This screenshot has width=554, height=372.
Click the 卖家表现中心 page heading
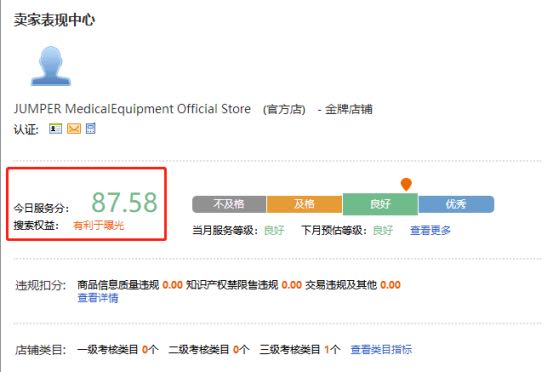coord(54,20)
